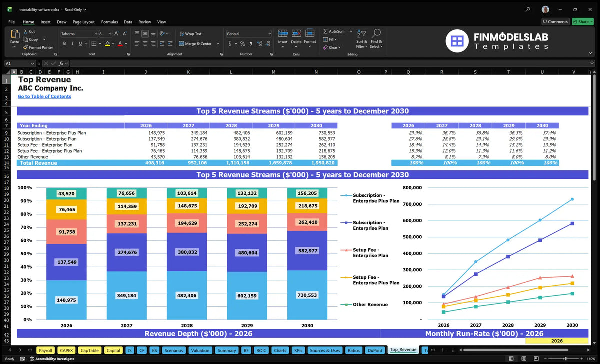Click the Cut scissors icon

click(25, 31)
